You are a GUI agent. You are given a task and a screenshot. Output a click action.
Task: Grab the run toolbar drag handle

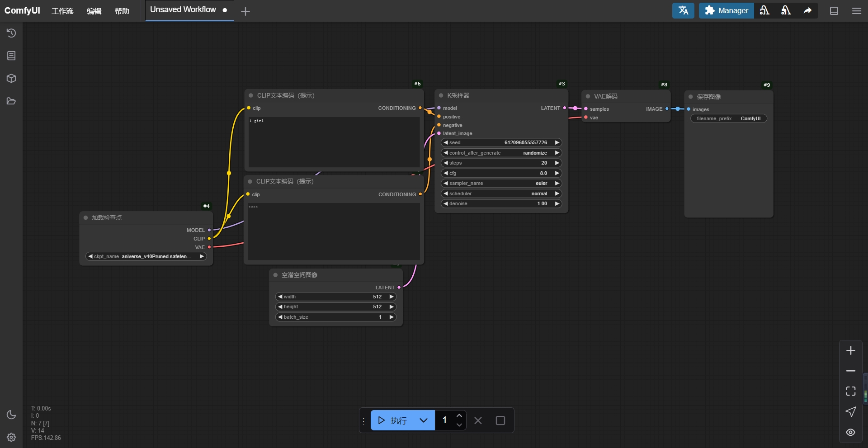tap(364, 420)
